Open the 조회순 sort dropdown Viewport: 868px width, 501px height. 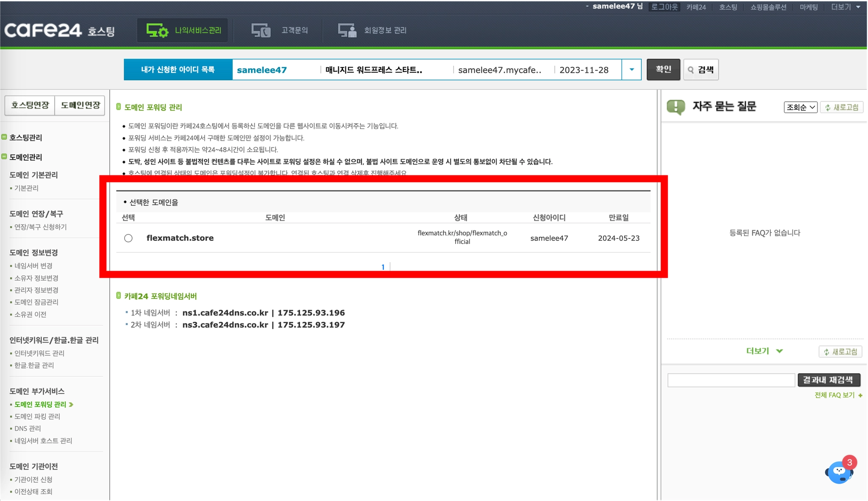coord(800,108)
